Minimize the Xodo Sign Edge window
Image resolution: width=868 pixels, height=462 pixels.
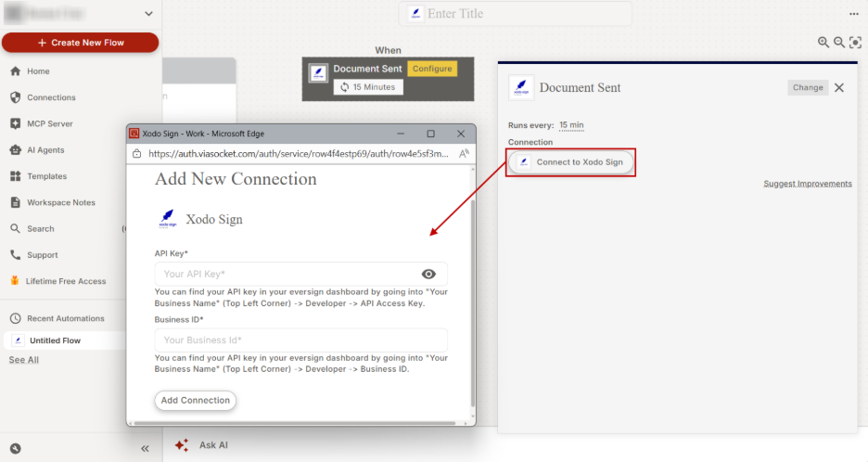tap(401, 134)
